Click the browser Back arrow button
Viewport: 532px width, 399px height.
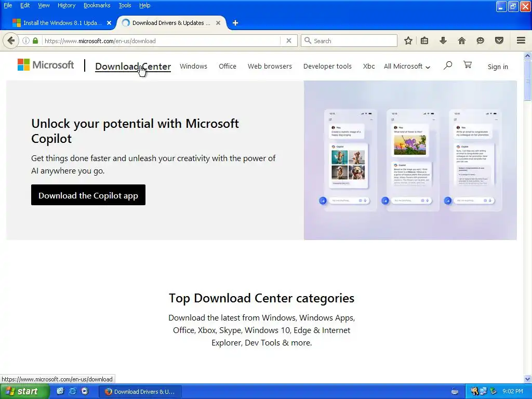pyautogui.click(x=11, y=41)
